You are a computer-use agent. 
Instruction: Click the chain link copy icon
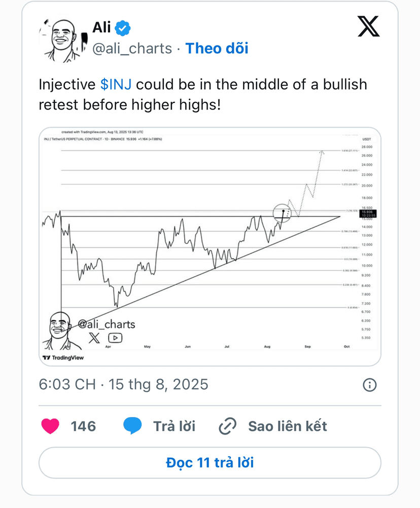tap(227, 426)
